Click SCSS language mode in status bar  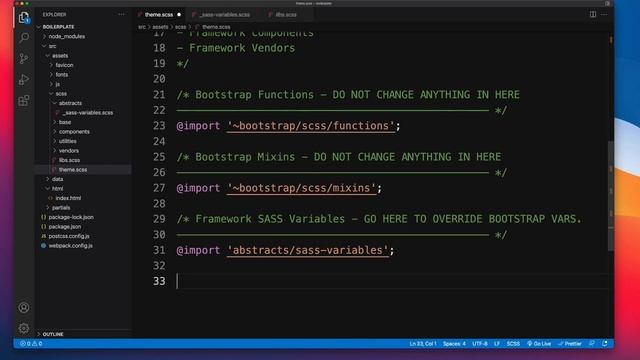click(513, 344)
